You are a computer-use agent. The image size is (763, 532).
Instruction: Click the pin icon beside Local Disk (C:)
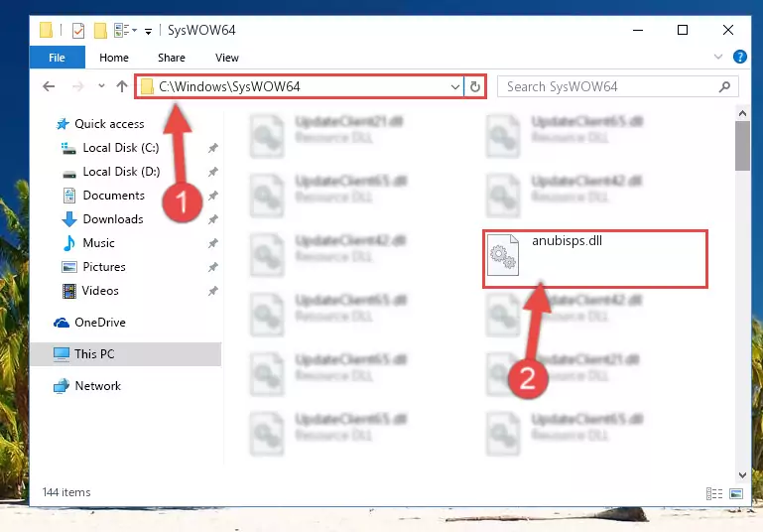(x=212, y=149)
